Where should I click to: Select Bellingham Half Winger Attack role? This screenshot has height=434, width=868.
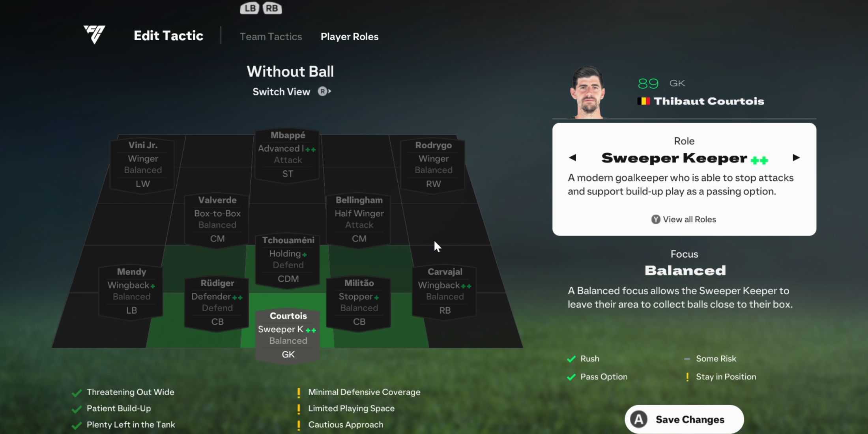tap(359, 218)
